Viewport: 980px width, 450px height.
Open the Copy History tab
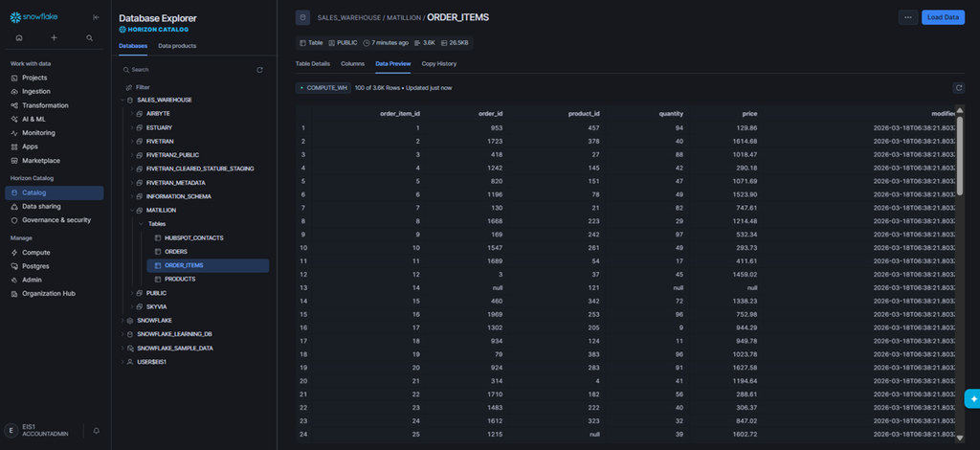pyautogui.click(x=438, y=64)
